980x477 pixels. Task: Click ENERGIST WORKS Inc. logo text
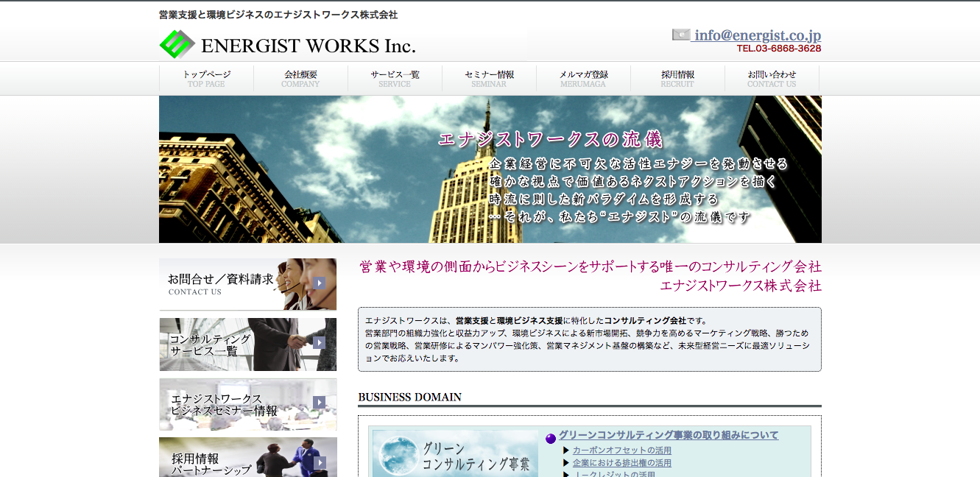pyautogui.click(x=309, y=46)
